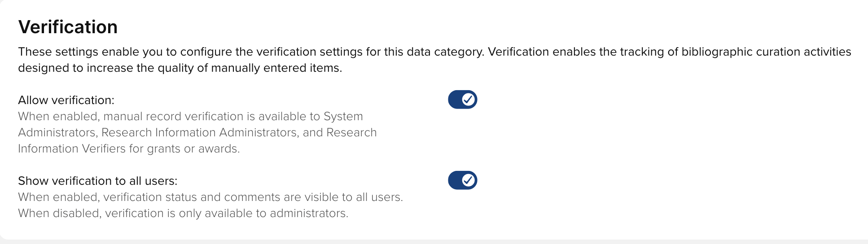Disable the Allow verification toggle

click(x=462, y=100)
